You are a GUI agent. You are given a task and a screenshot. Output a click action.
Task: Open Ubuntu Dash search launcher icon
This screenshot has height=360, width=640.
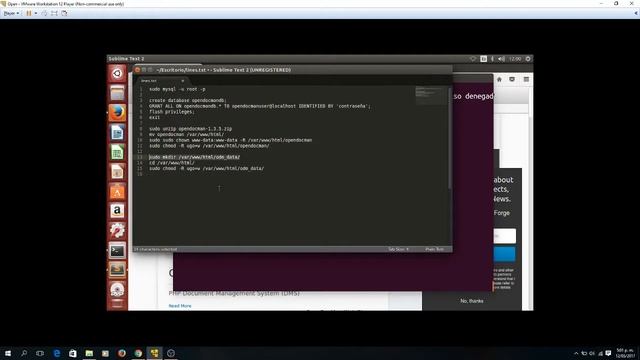[117, 73]
